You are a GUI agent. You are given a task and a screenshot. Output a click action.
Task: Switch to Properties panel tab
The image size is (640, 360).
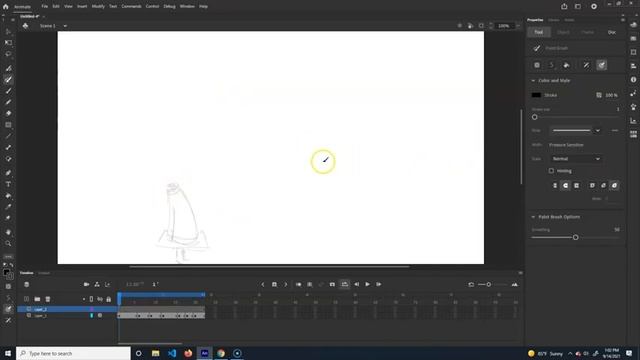tap(535, 20)
